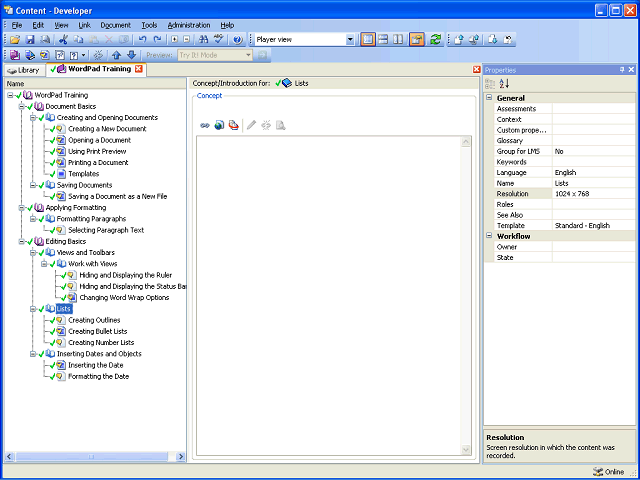Collapse the Document Basics module

[21, 107]
